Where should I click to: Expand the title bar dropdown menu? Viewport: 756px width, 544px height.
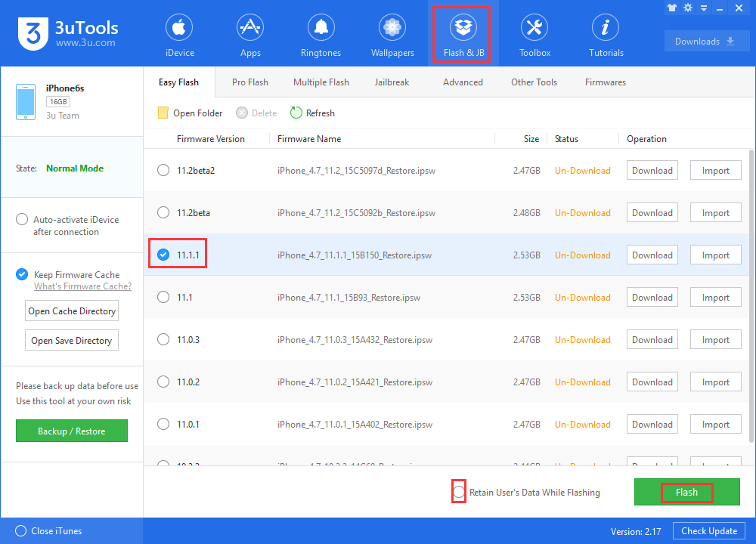(704, 8)
